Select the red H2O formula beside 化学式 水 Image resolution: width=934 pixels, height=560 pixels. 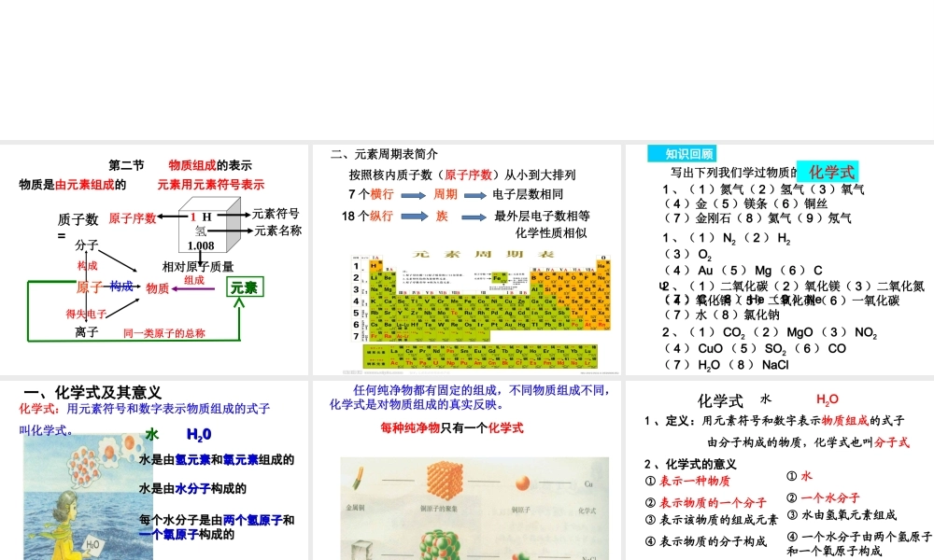coord(828,399)
